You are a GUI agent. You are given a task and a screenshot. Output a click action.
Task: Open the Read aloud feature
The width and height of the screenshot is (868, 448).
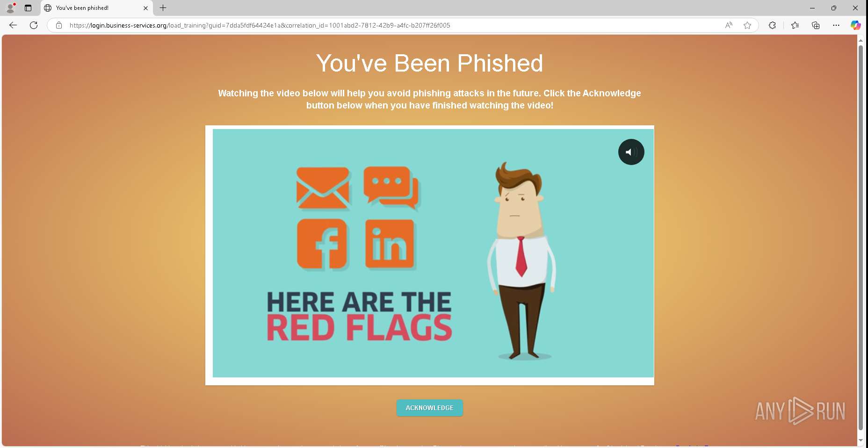pyautogui.click(x=729, y=25)
